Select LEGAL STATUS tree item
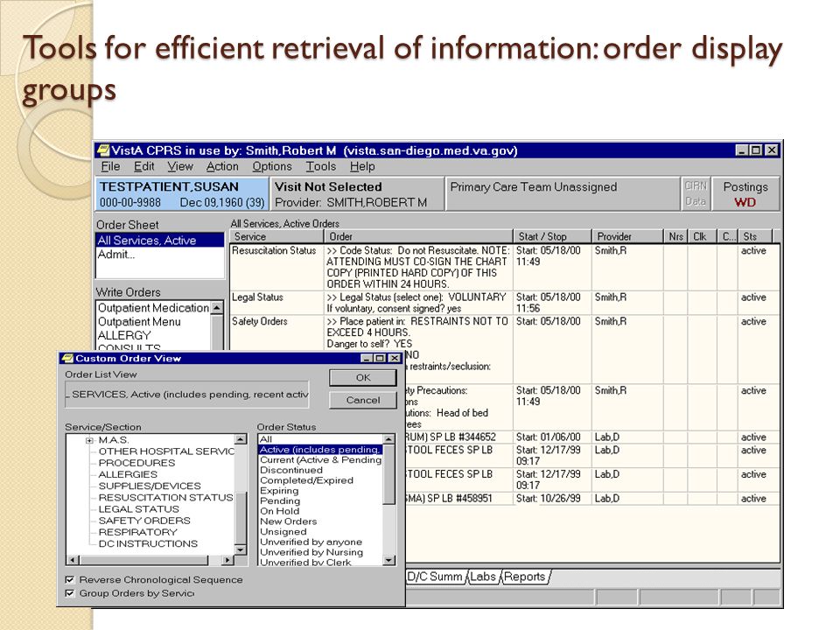Screen dimensions: 840x630 [x=138, y=509]
